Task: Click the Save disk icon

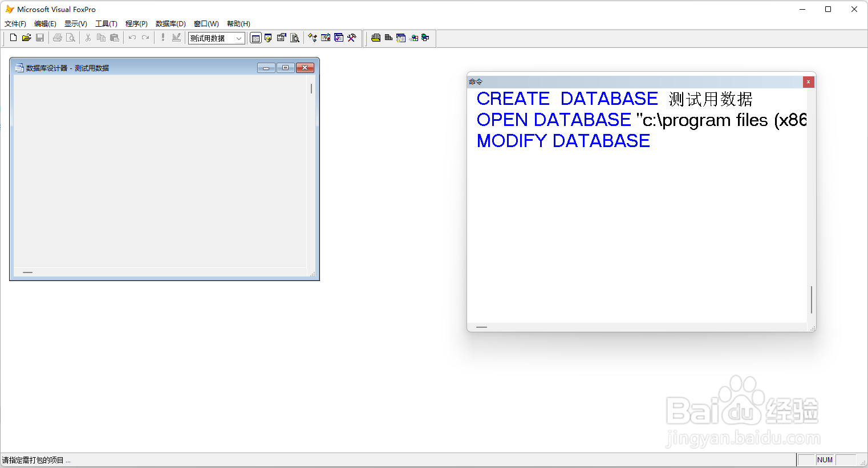Action: click(x=40, y=38)
